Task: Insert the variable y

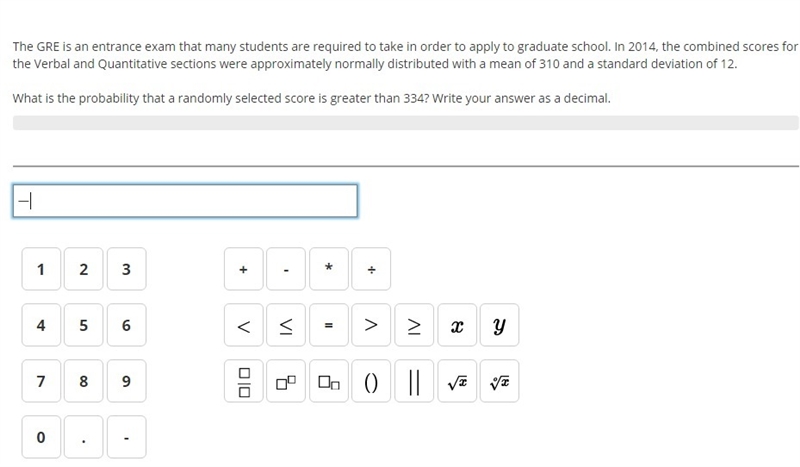Action: click(499, 325)
